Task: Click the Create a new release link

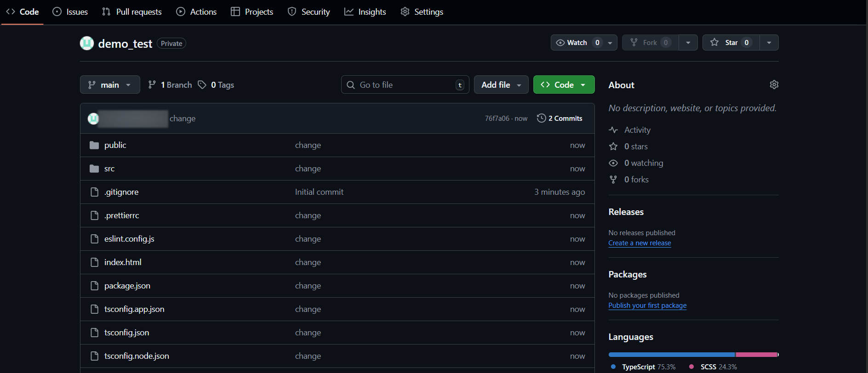Action: tap(640, 243)
